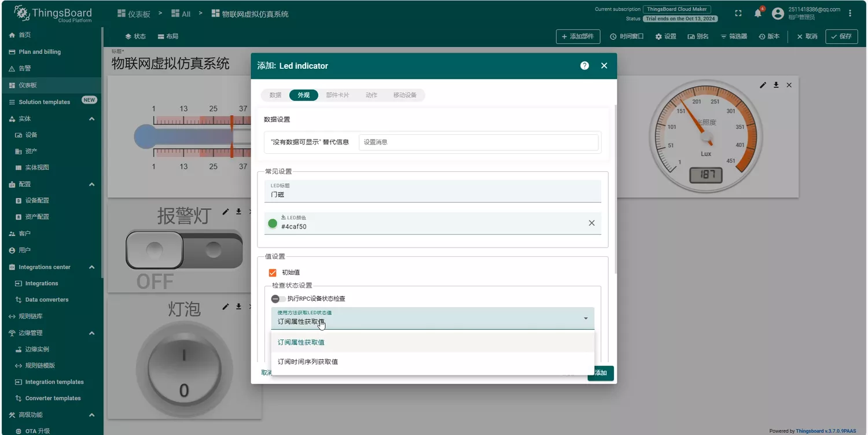Open user account menu dots
Image resolution: width=868 pixels, height=435 pixels.
coord(850,13)
